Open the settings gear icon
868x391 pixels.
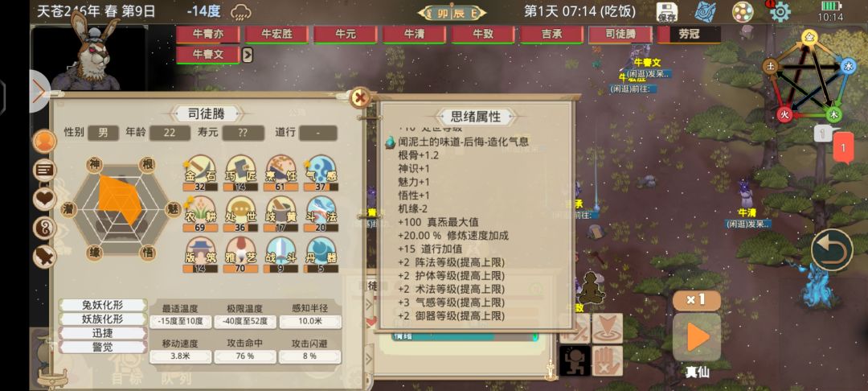tap(780, 11)
